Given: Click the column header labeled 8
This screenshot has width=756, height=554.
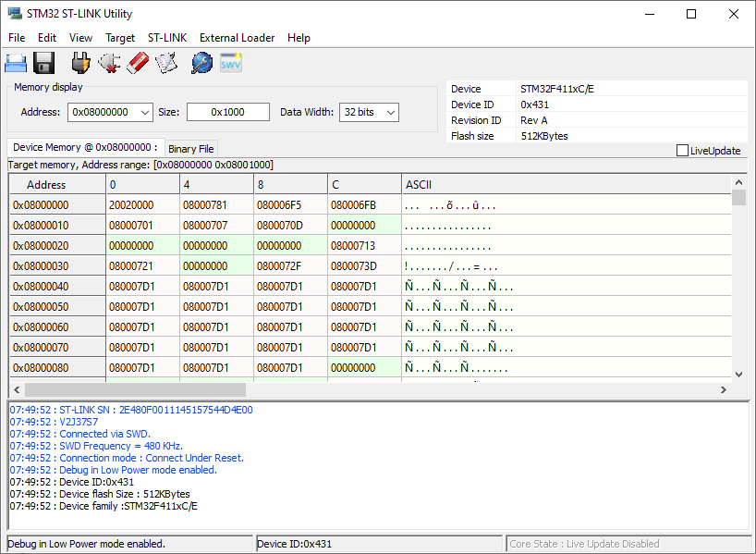Looking at the screenshot, I should pyautogui.click(x=290, y=184).
